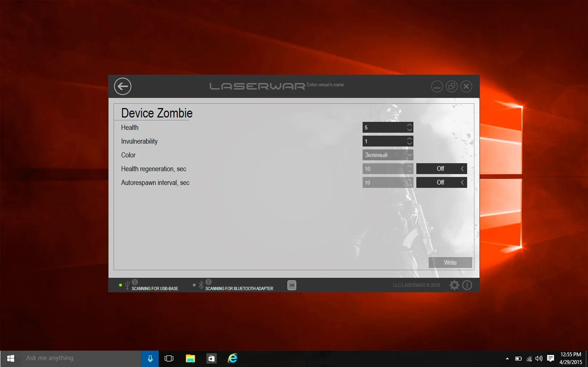Toggle the ON button in the status bar
Viewport: 588px width, 367px height.
(292, 285)
